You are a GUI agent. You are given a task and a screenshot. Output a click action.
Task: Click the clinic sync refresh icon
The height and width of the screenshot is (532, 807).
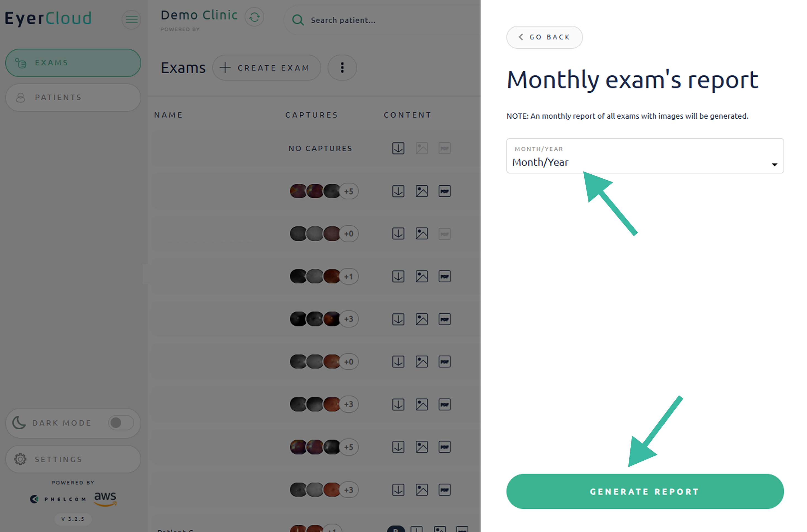(254, 17)
